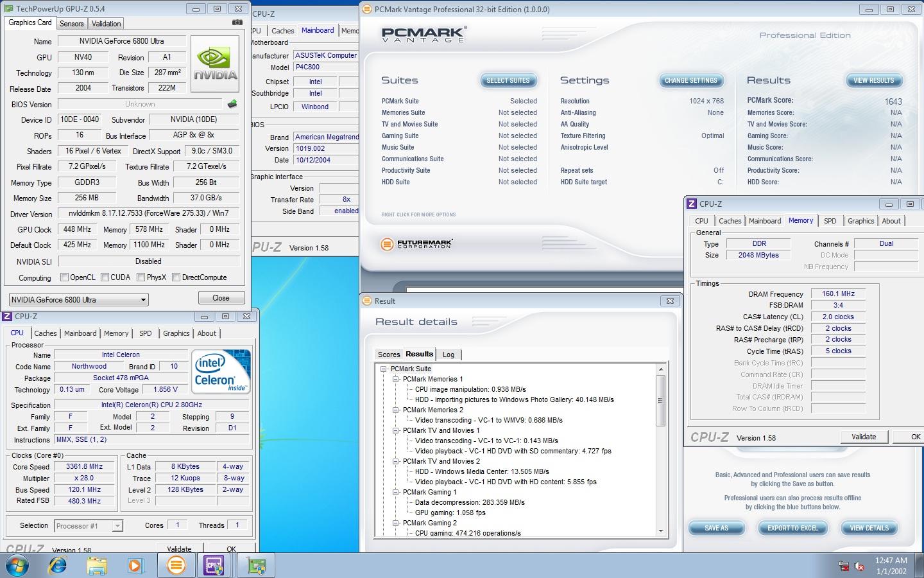Click 'CPU image manipulation: 0.938 MB/s' result
The height and width of the screenshot is (578, 924).
(470, 389)
